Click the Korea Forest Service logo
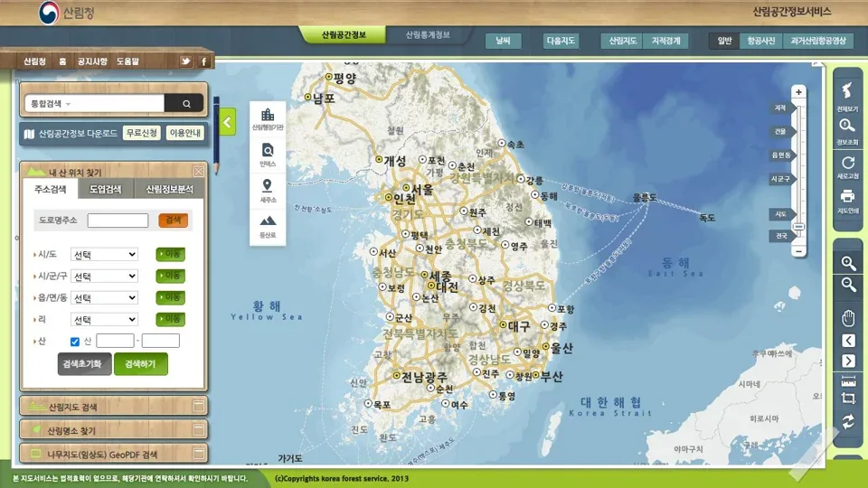Viewport: 868px width, 488px height. (x=66, y=12)
